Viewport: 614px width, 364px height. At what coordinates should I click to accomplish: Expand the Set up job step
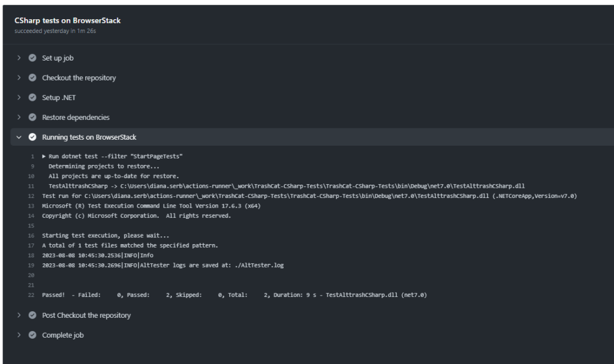tap(19, 58)
